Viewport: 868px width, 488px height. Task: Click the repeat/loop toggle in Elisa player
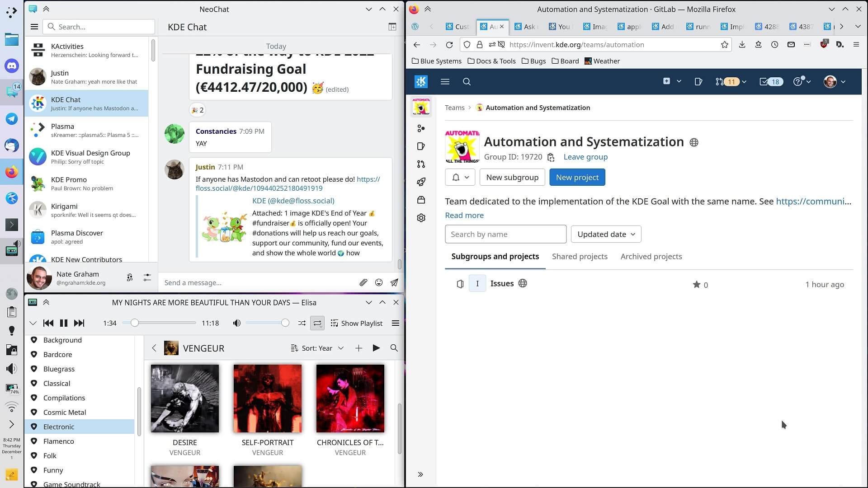(x=318, y=323)
